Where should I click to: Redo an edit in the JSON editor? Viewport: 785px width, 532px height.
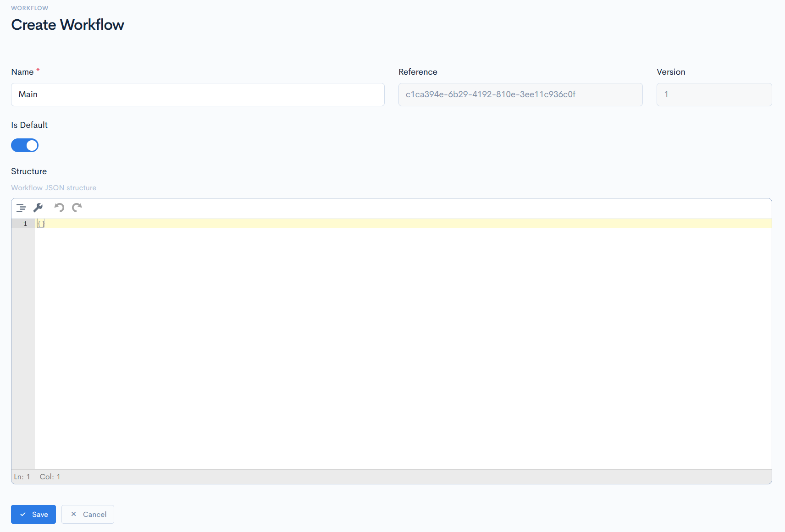click(x=77, y=208)
